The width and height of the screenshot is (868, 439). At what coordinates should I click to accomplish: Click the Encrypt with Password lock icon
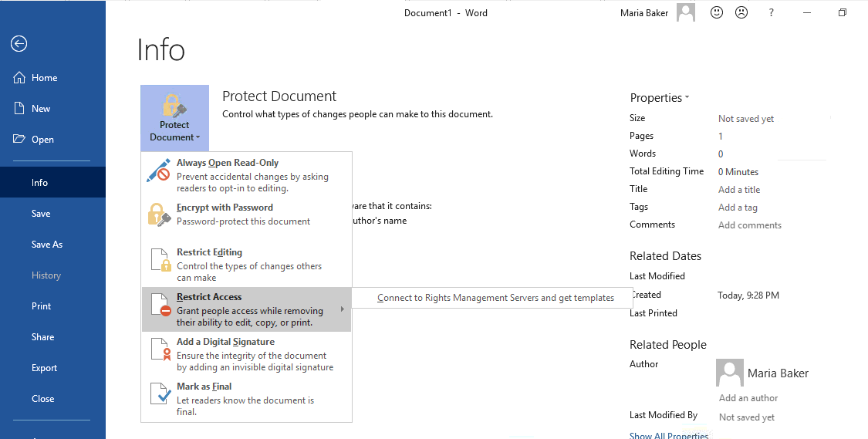[x=160, y=214]
